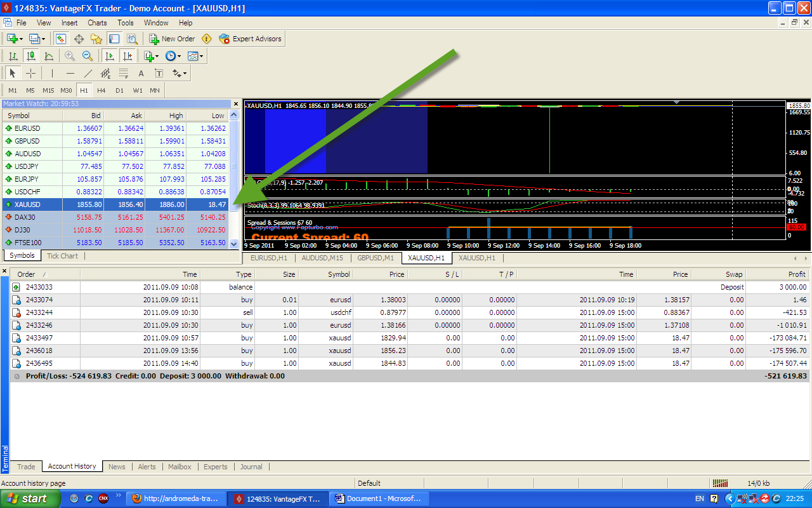
Task: Draw a vertical line tool
Action: 52,73
